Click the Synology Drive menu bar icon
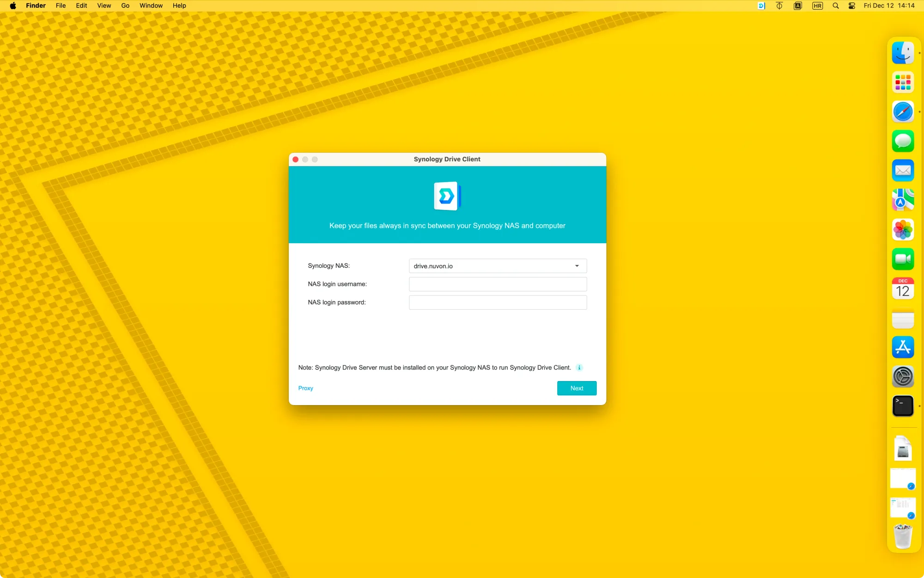 pos(761,6)
